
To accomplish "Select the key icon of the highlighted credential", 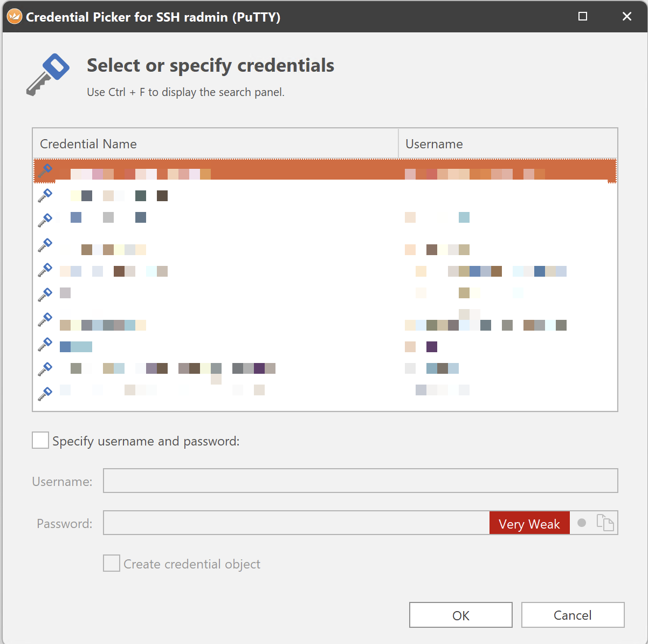I will [45, 171].
